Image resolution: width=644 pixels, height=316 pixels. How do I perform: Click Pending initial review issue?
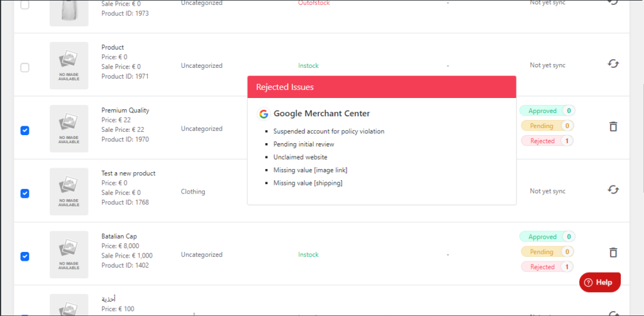[x=304, y=144]
